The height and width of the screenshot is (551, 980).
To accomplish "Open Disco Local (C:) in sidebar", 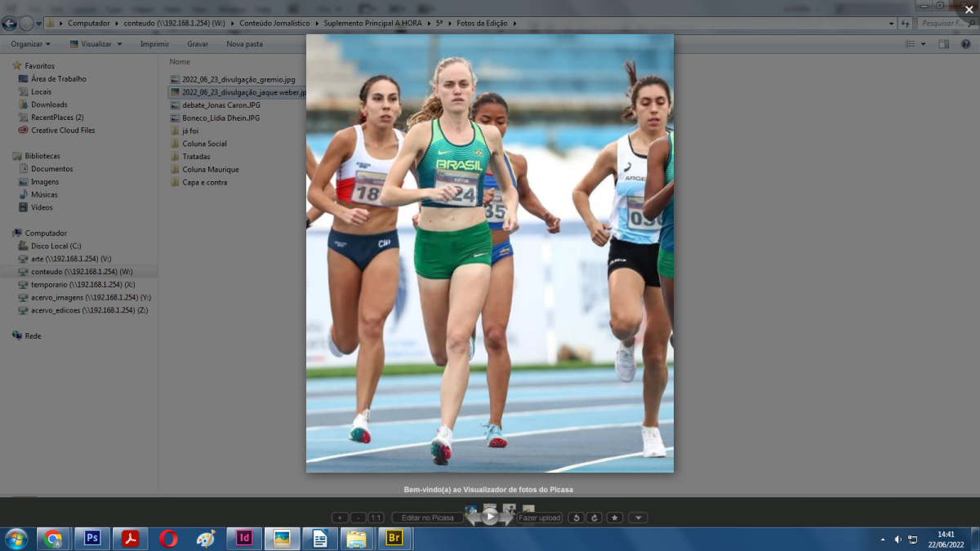I will click(56, 246).
